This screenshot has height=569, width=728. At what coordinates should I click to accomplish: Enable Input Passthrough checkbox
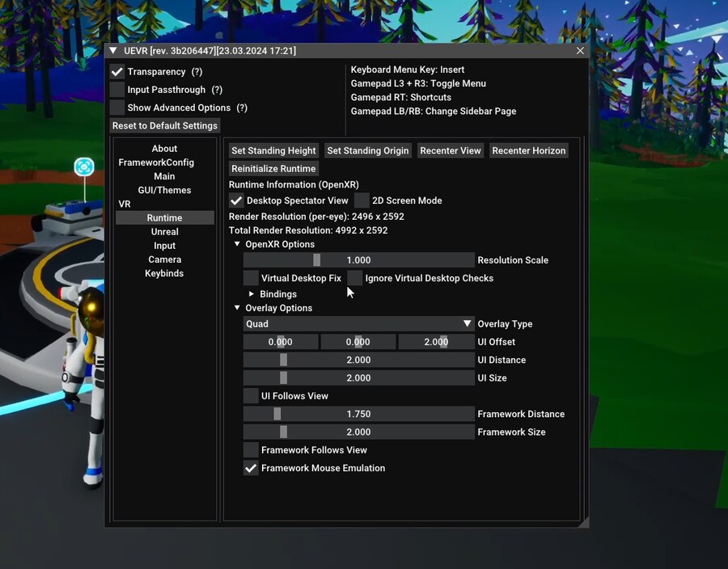pyautogui.click(x=117, y=90)
